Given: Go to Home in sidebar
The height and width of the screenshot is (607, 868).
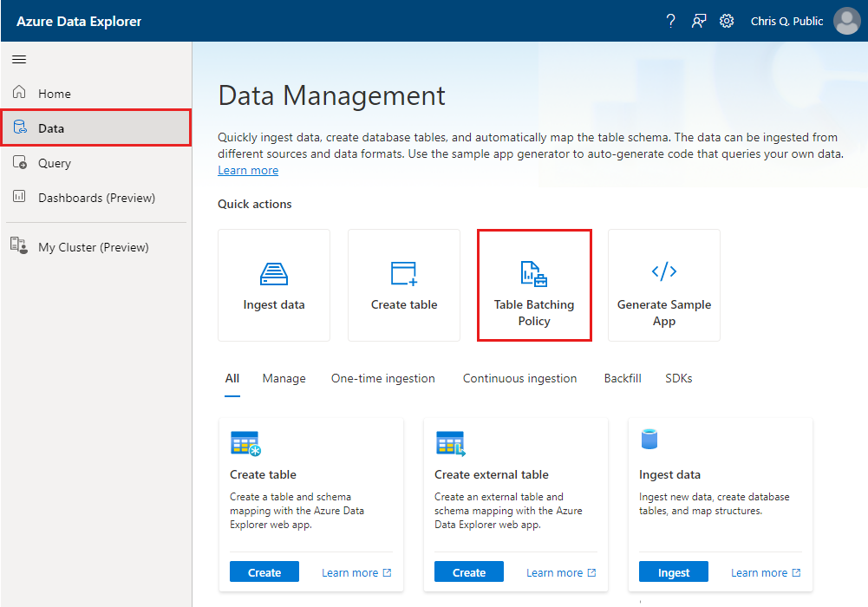Looking at the screenshot, I should pos(55,94).
